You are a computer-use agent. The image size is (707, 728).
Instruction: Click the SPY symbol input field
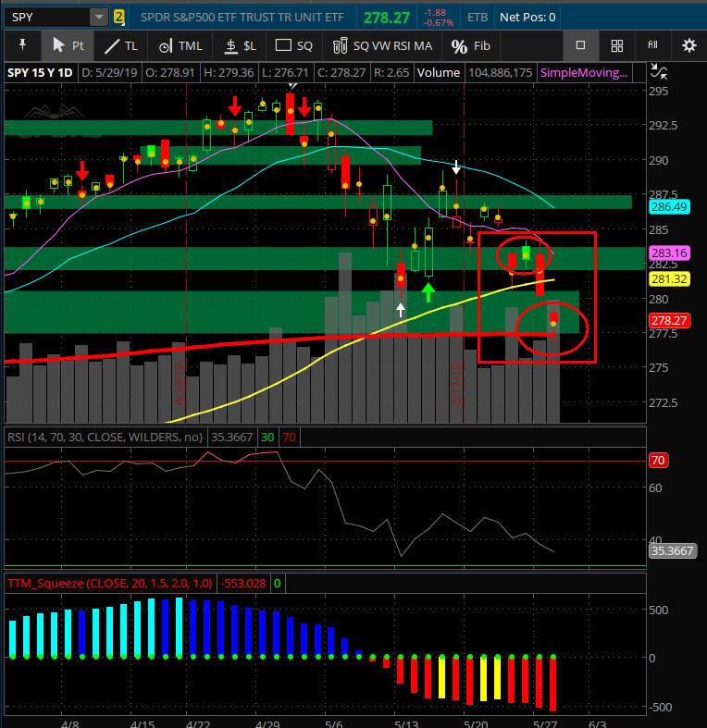46,17
